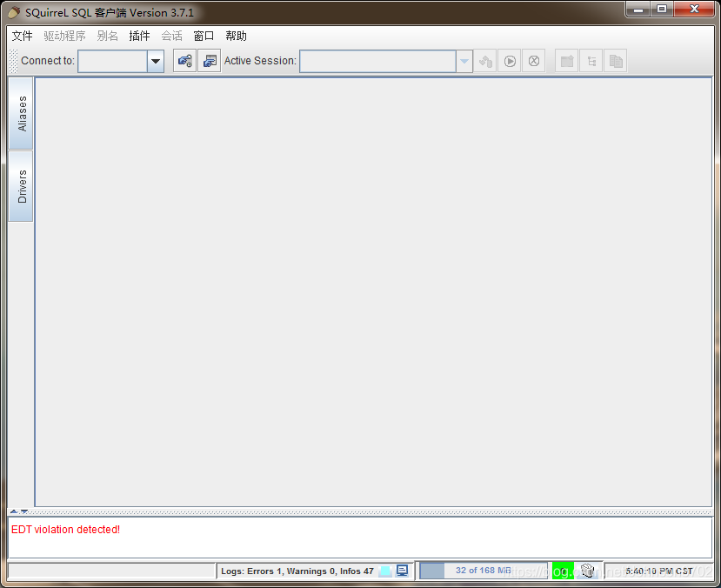Click the up arrow on message panel divider

(x=14, y=511)
